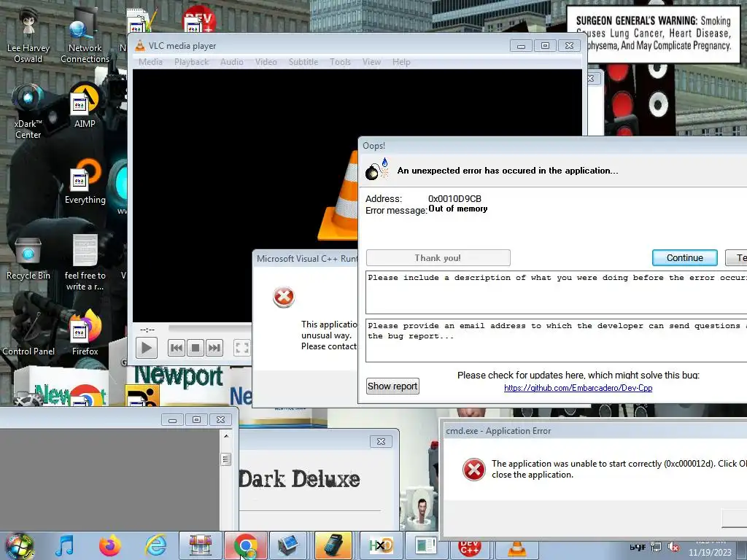
Task: Toggle VLC fullscreen button
Action: pos(242,348)
